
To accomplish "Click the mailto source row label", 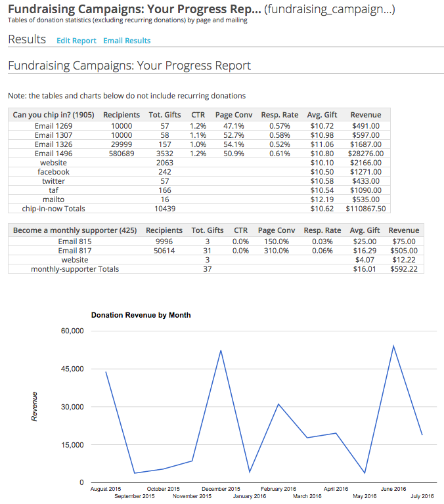I will (53, 199).
